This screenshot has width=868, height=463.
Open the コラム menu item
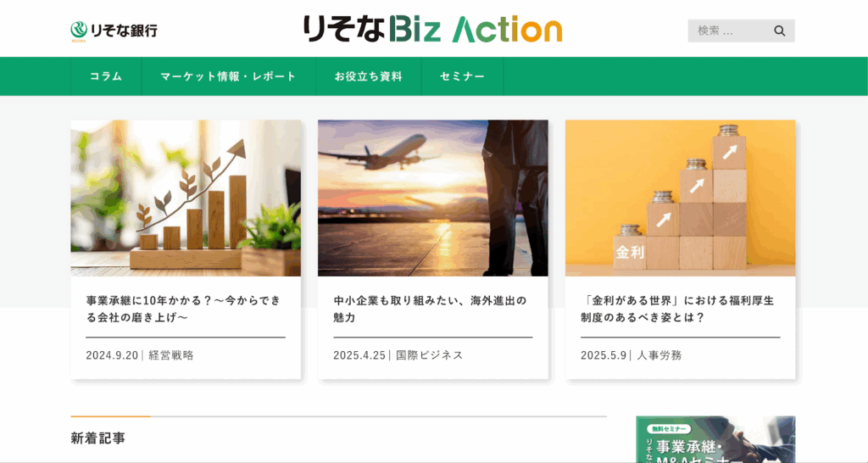106,76
